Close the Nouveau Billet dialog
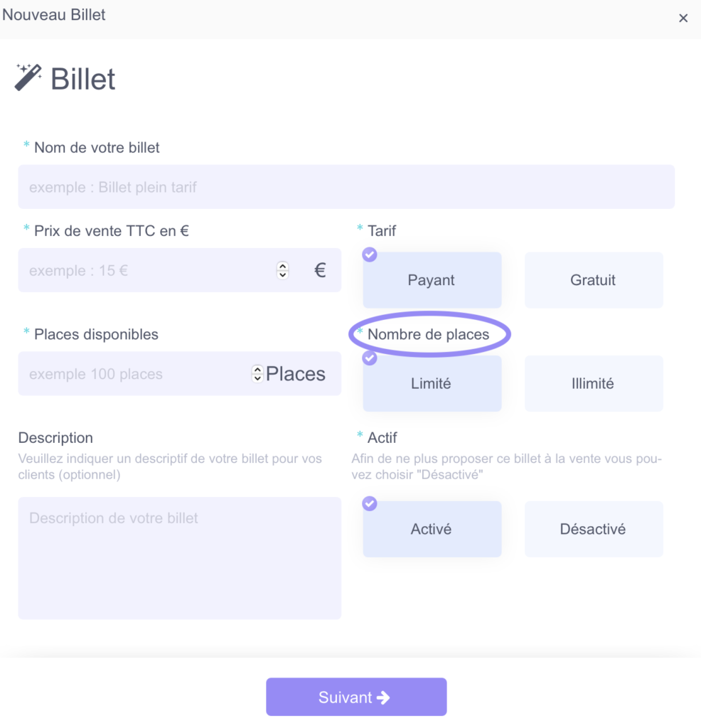Screen dimensions: 701x728 coord(683,18)
